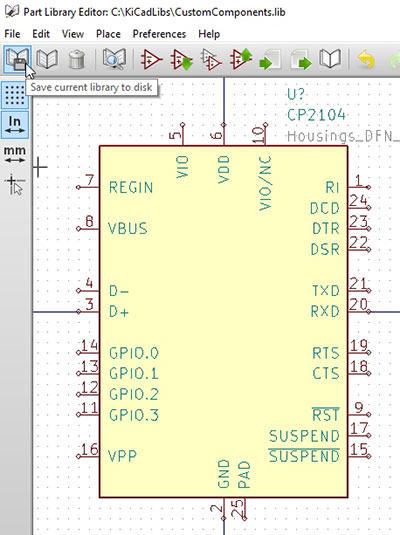Click the import component icon
The image size is (400, 535).
tap(271, 59)
